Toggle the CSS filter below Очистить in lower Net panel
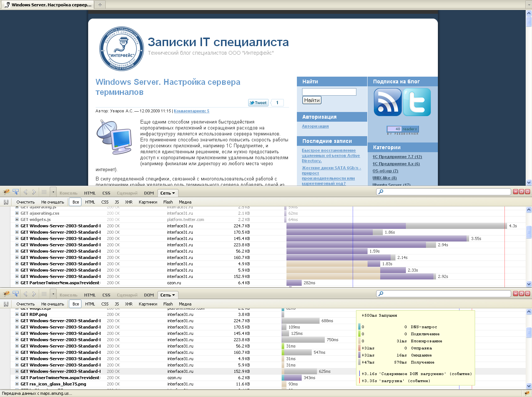 point(105,304)
